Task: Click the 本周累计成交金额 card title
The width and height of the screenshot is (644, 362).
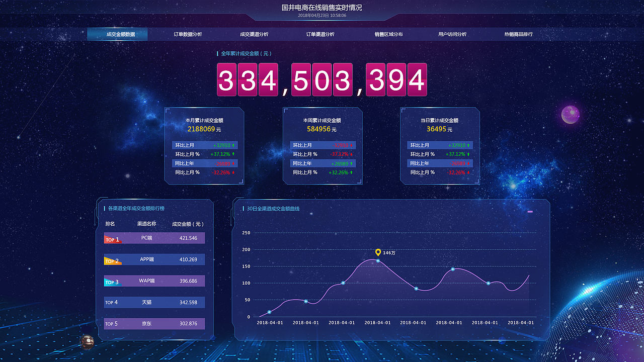Action: pos(322,121)
